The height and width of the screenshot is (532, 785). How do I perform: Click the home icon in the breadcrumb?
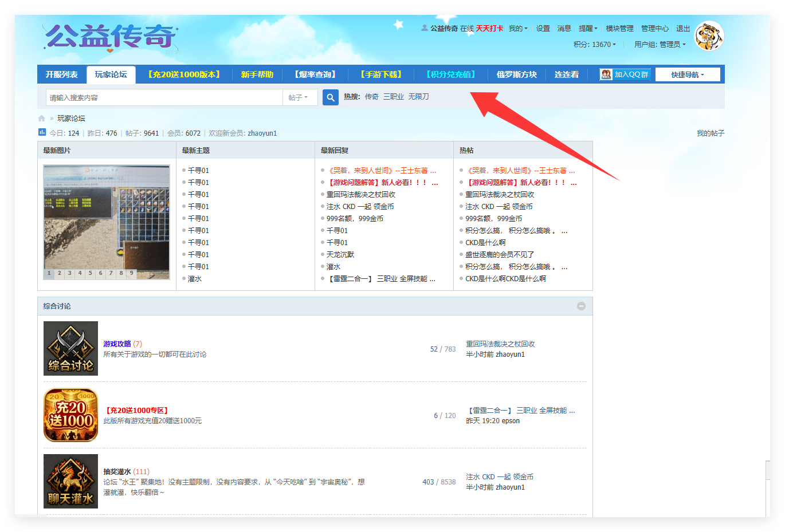(41, 118)
